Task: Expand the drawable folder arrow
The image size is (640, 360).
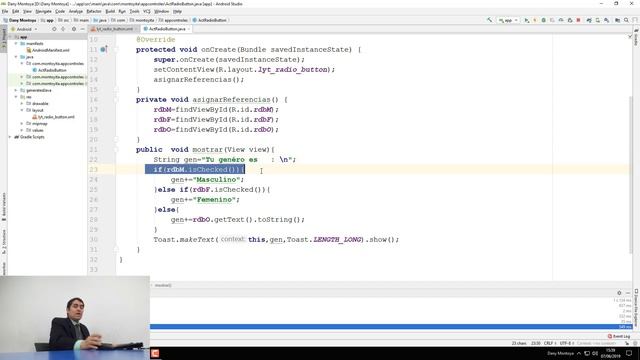Action: pyautogui.click(x=22, y=103)
